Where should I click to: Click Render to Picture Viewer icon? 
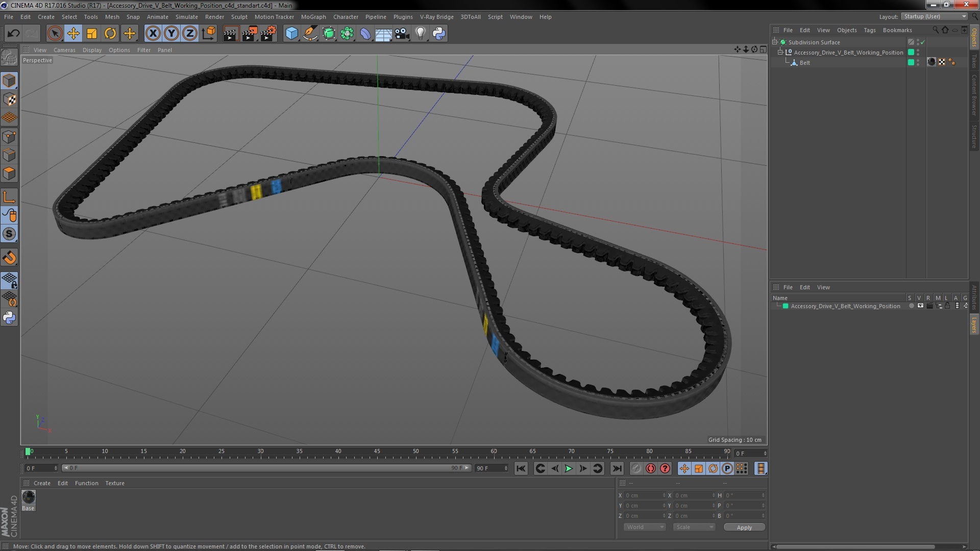click(x=249, y=34)
